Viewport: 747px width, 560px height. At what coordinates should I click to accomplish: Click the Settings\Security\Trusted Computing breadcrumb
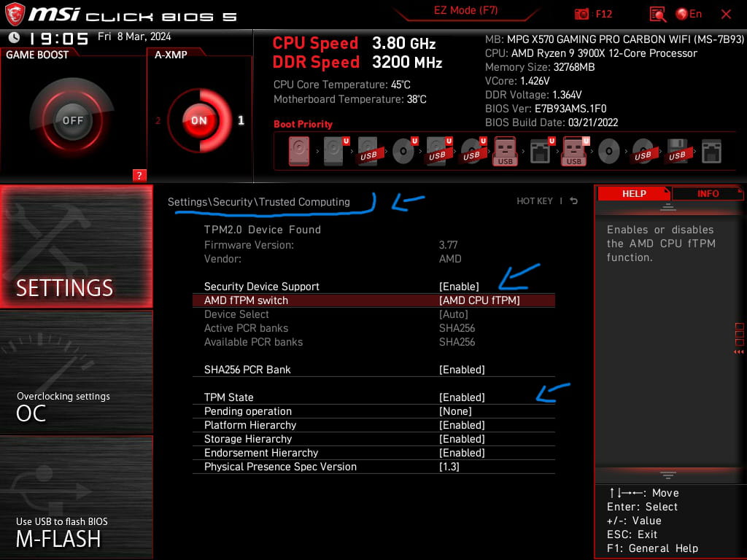[259, 202]
